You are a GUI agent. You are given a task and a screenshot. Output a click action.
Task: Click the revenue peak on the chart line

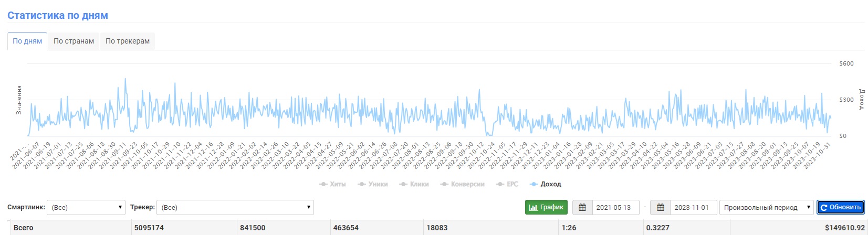tap(125, 79)
